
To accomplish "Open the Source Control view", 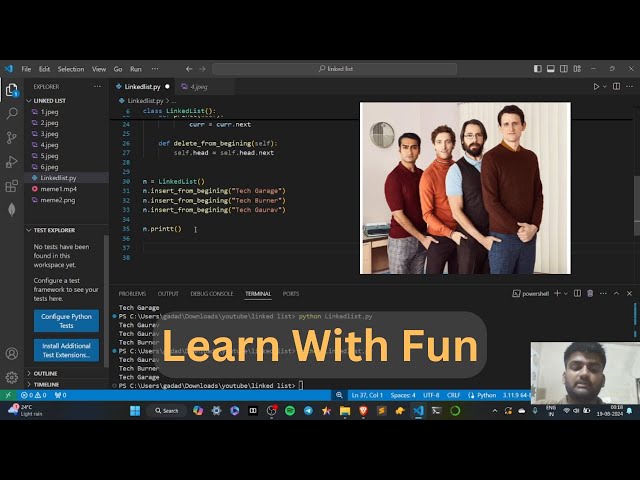I will pyautogui.click(x=12, y=138).
